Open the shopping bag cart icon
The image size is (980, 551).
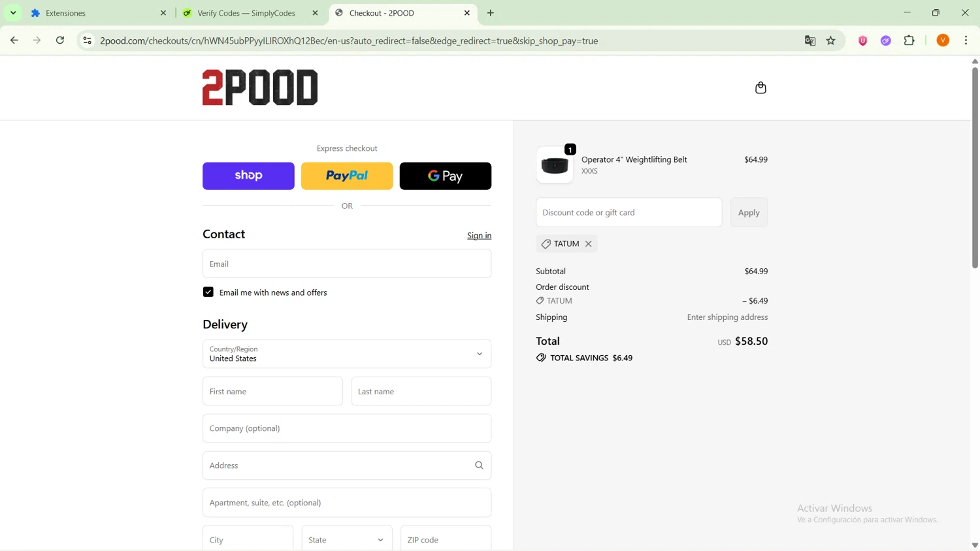[760, 87]
